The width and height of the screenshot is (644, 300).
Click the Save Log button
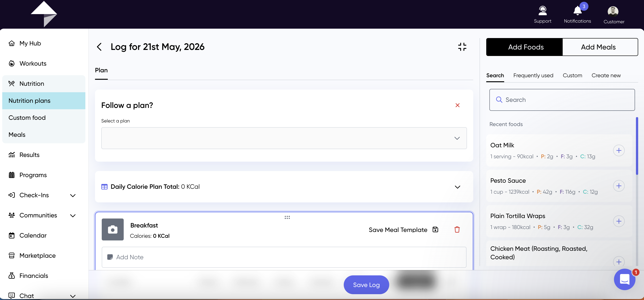point(366,285)
